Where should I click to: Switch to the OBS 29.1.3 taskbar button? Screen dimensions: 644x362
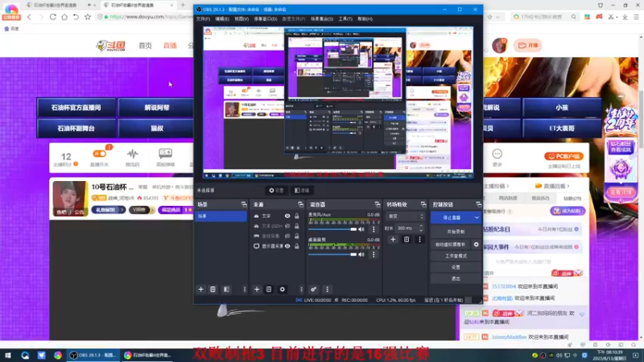(x=93, y=355)
